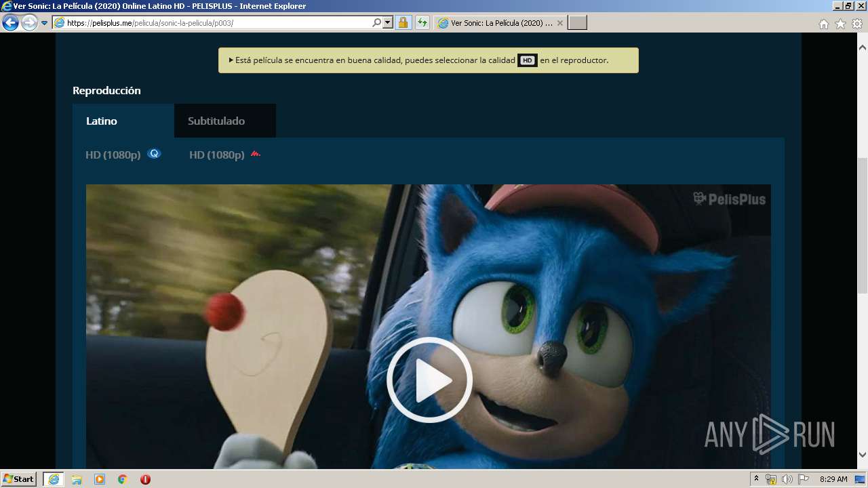Screen dimensions: 868x488
Task: Open the Windows Start menu
Action: click(x=19, y=479)
